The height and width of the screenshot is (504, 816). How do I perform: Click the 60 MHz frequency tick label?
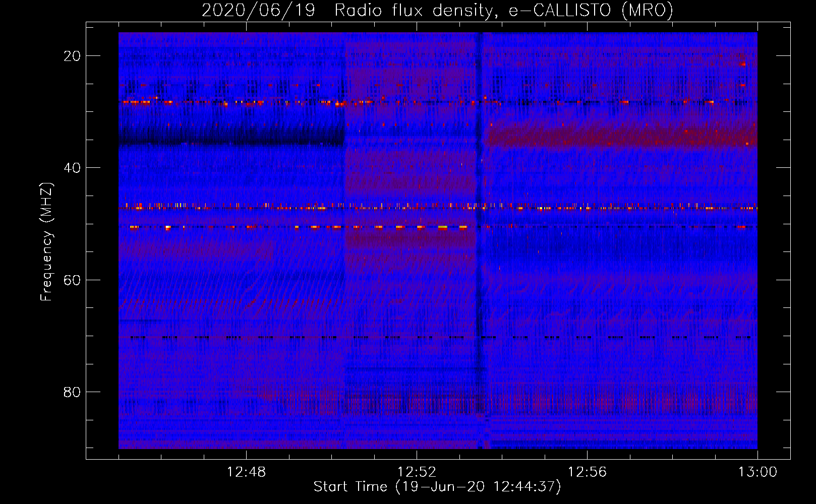(72, 280)
